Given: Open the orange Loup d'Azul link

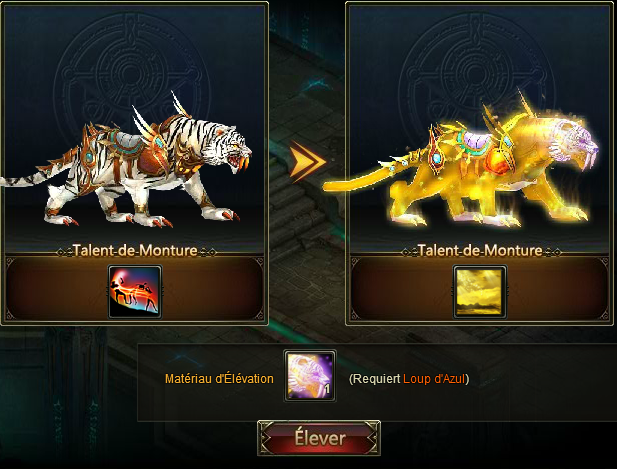Looking at the screenshot, I should 434,379.
